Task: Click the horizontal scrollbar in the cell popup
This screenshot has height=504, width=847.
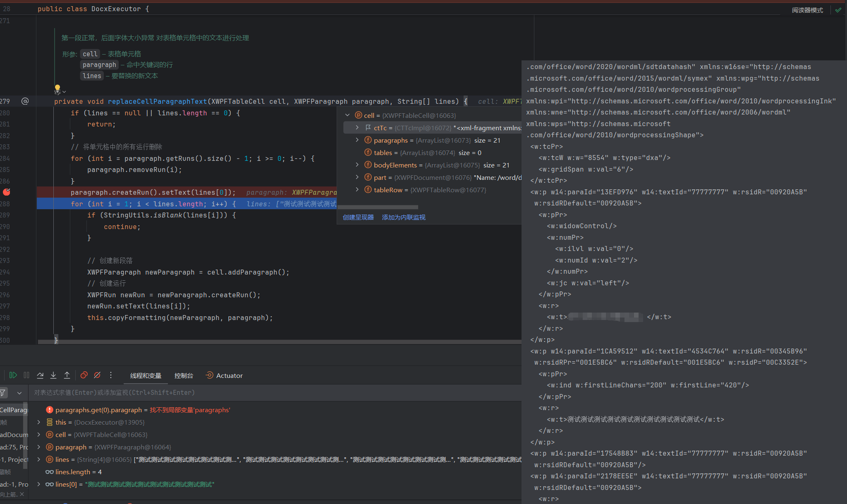Action: point(378,207)
